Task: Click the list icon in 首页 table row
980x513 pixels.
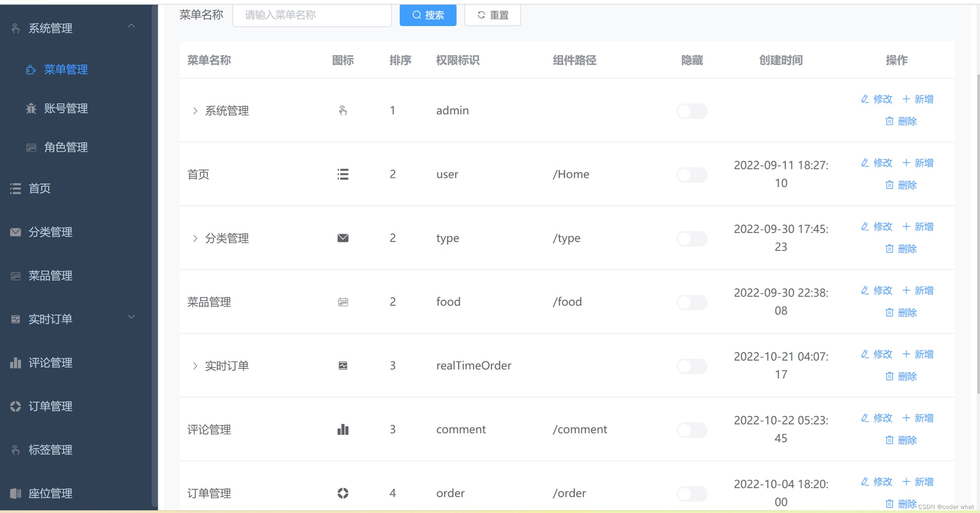Action: (x=343, y=174)
